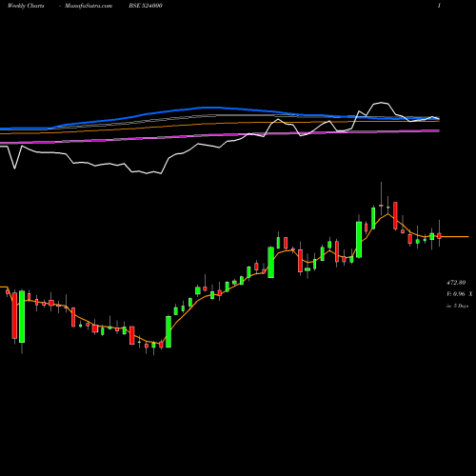The image size is (476, 476).
Task: Click the "Weekly Charts" title text
Action: (26, 6)
